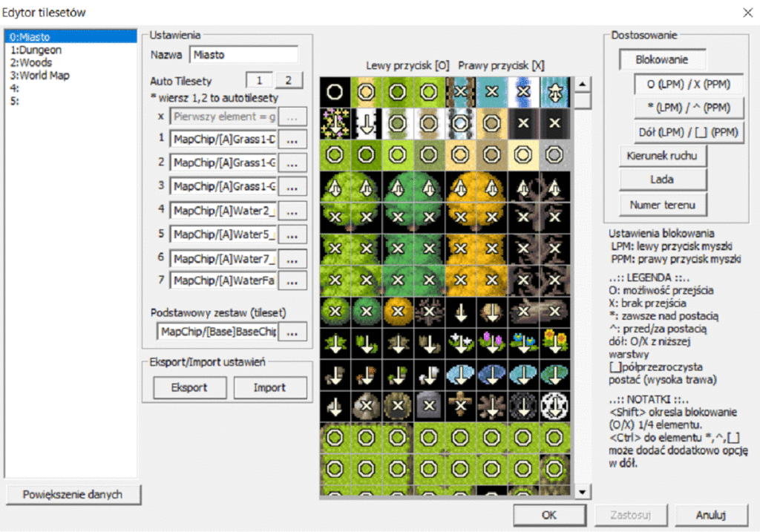Switch to Dół (LPM) / [_] (PPM) mode
This screenshot has width=760, height=532.
(x=688, y=131)
